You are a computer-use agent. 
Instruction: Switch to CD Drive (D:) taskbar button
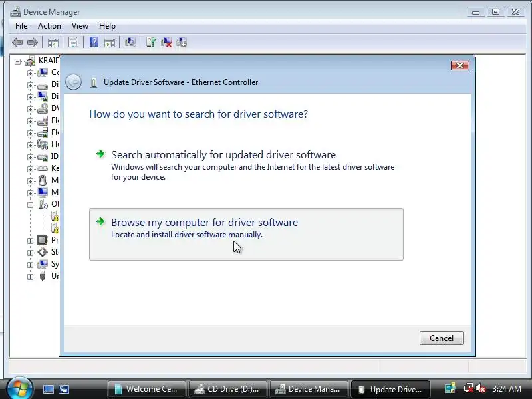click(228, 389)
